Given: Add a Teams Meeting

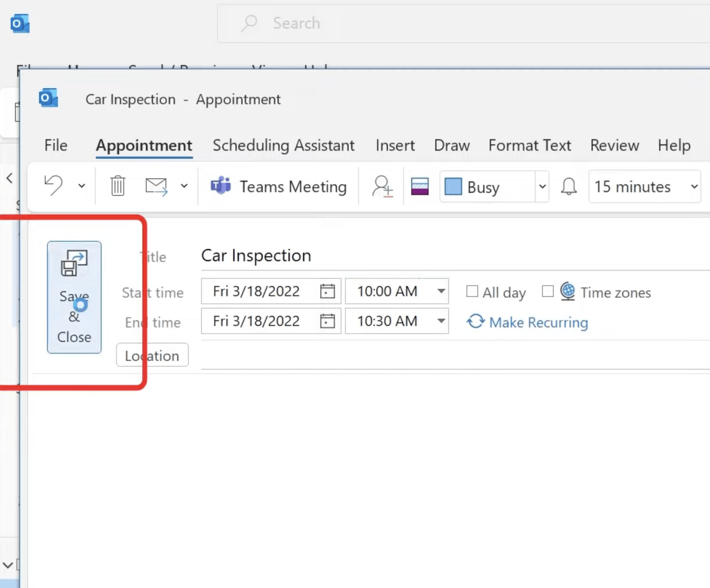Looking at the screenshot, I should pos(279,187).
